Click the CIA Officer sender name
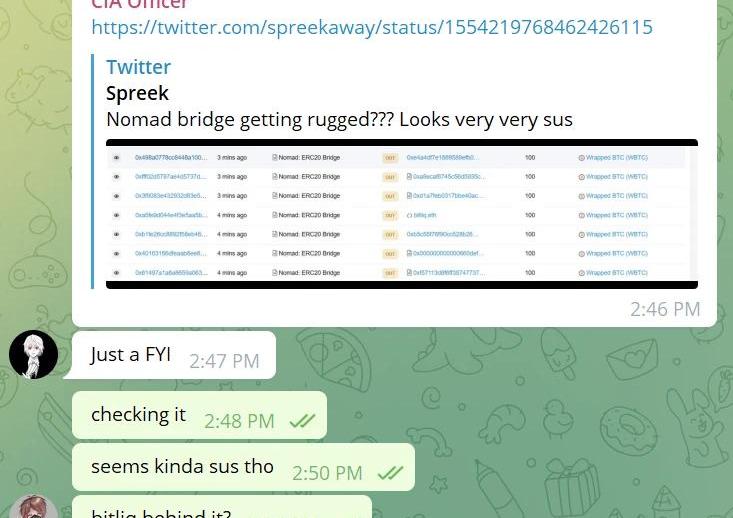The image size is (733, 518). click(139, 5)
